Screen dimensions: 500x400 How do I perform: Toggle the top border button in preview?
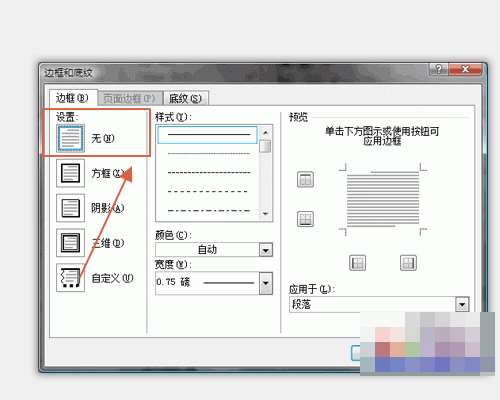[305, 179]
